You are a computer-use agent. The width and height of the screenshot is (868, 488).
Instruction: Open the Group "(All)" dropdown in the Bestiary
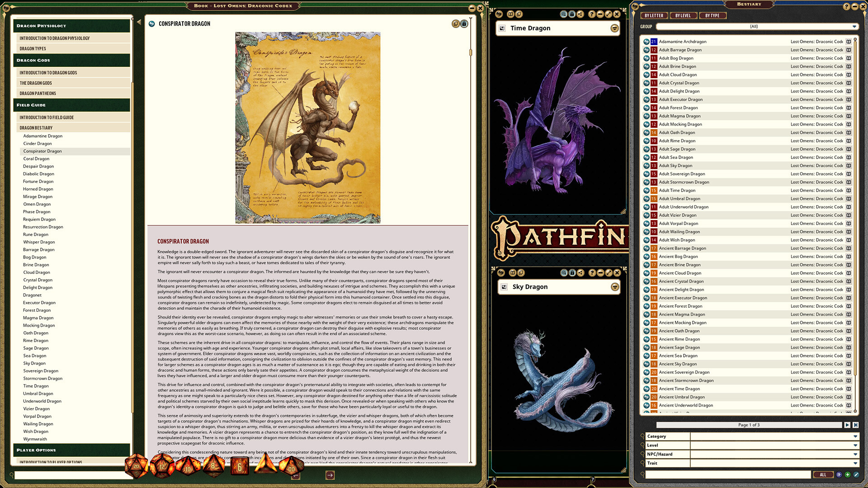click(755, 27)
